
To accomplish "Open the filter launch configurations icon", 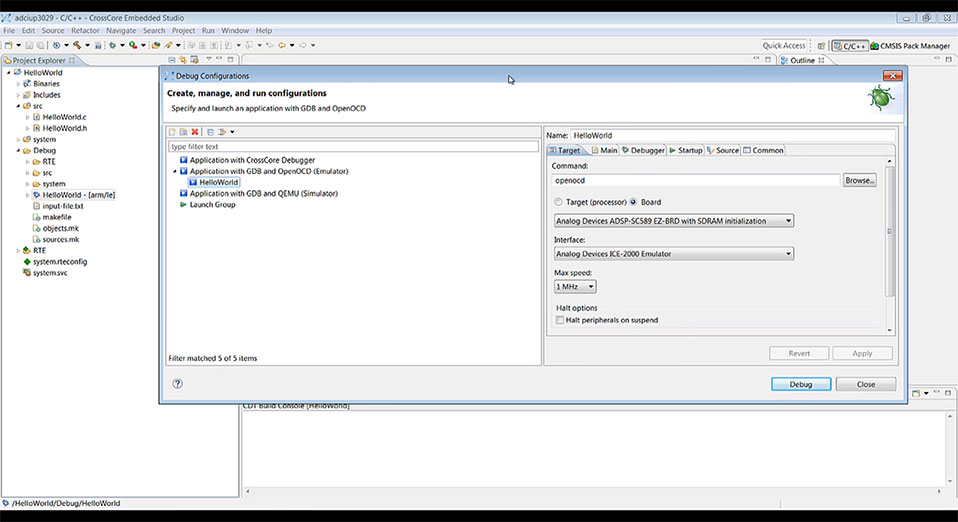I will click(223, 132).
